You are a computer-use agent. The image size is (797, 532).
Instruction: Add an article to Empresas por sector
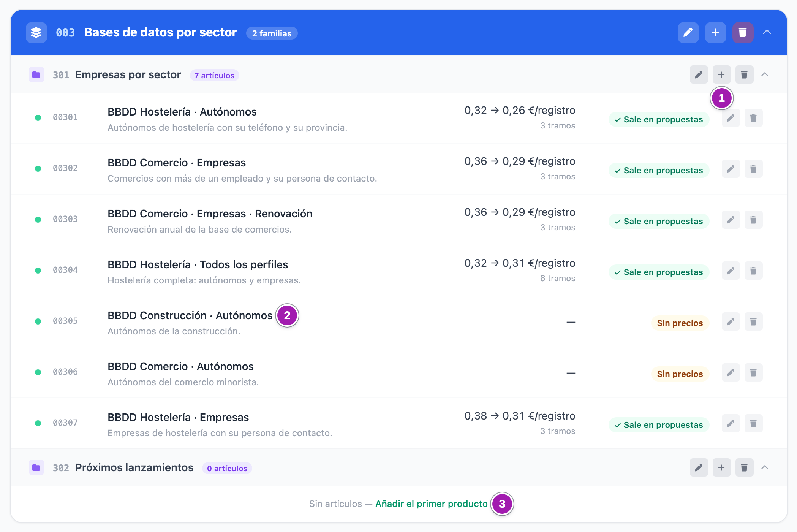pyautogui.click(x=721, y=74)
